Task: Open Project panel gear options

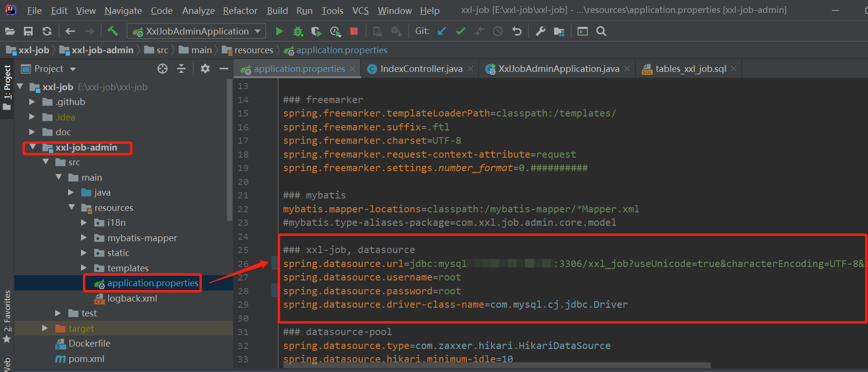Action: click(x=205, y=69)
